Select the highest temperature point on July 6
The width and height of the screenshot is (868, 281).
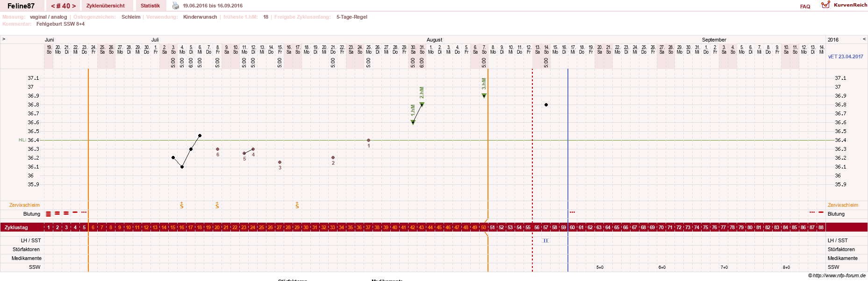(200, 135)
